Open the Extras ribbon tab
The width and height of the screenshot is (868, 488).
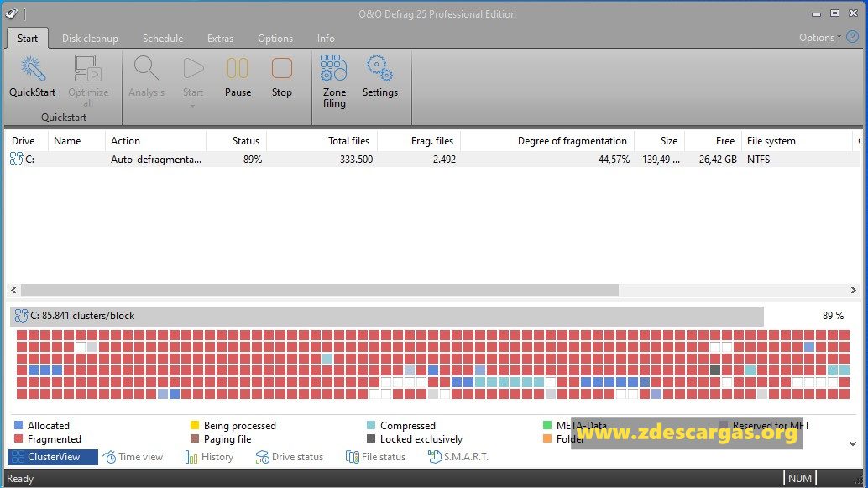(x=220, y=39)
